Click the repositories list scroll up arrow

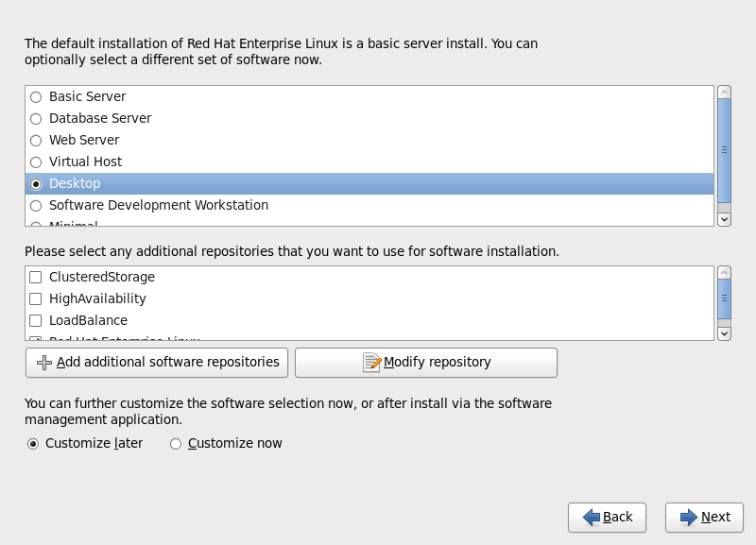pyautogui.click(x=725, y=272)
